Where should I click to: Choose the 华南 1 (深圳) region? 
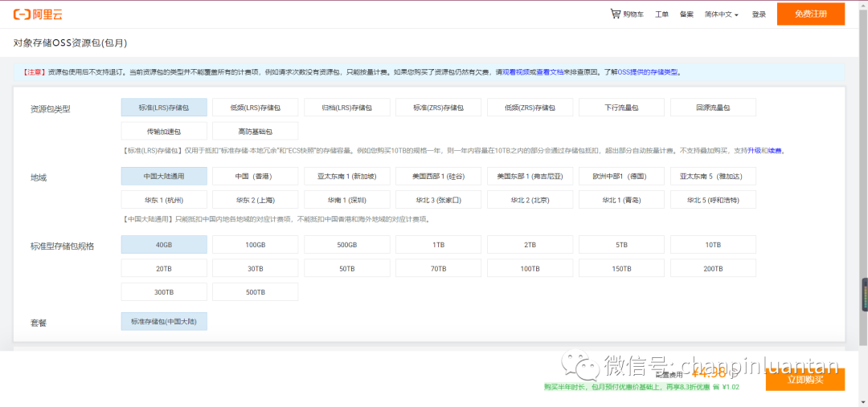coord(347,200)
